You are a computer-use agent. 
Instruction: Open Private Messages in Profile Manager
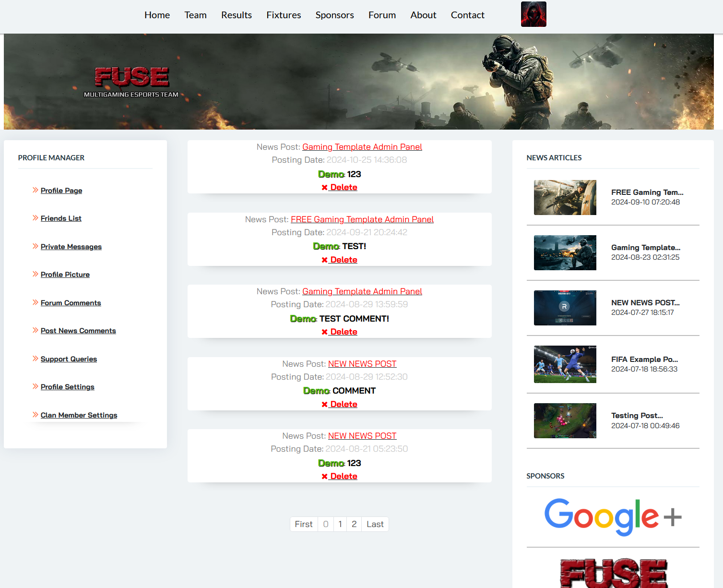71,247
